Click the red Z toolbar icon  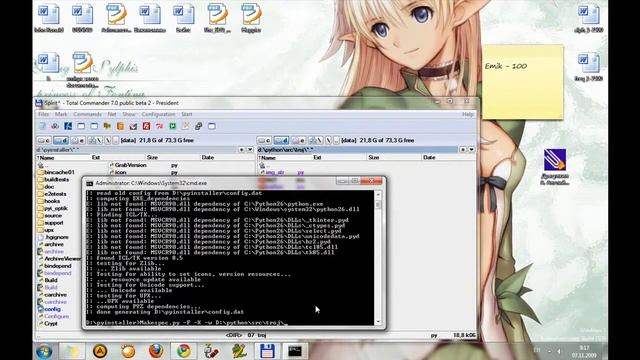coord(147,126)
